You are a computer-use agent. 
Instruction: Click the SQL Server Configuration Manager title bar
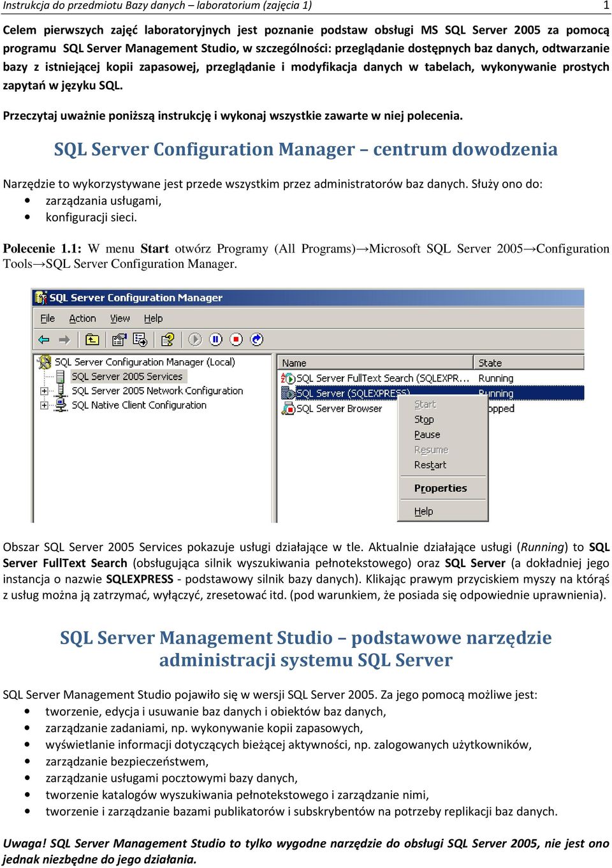coord(308,297)
